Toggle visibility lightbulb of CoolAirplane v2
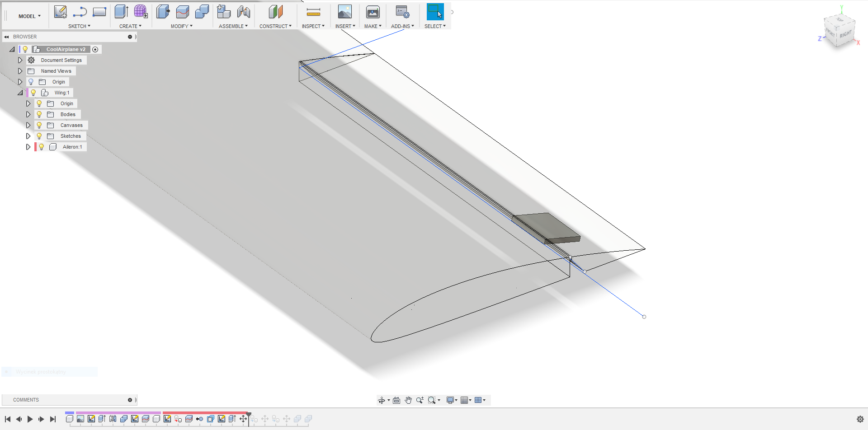Viewport: 868px width, 430px height. coord(25,49)
